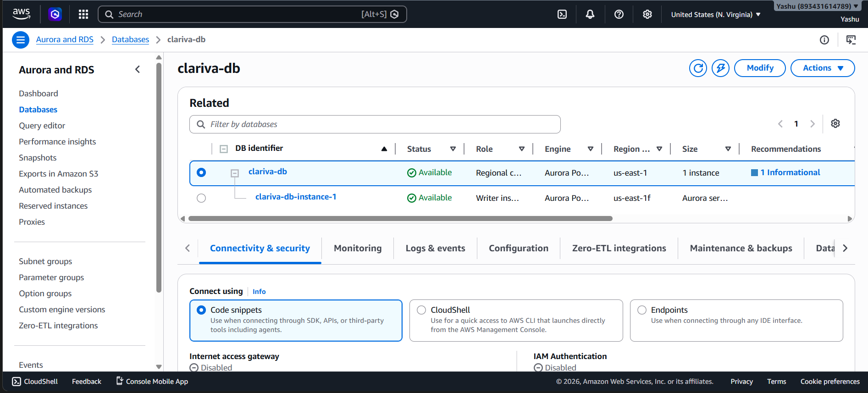Click the sidebar vertical scrollbar thumb

[x=159, y=177]
